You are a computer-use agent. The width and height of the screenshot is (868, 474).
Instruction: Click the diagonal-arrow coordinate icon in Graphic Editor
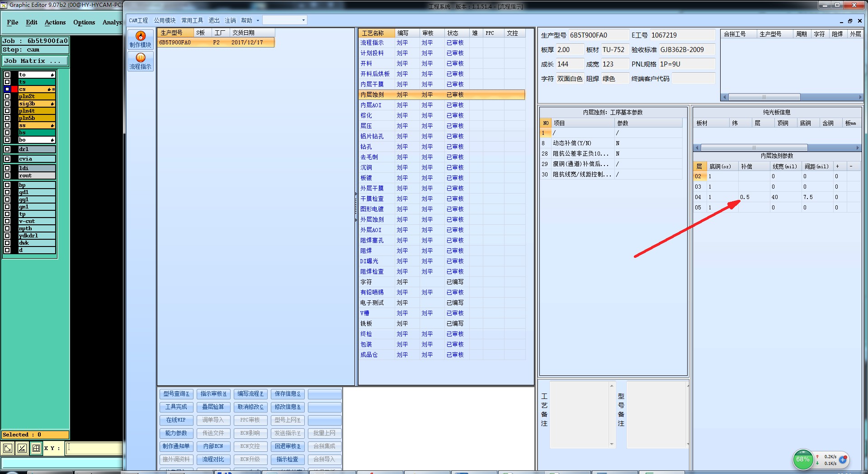pyautogui.click(x=8, y=448)
